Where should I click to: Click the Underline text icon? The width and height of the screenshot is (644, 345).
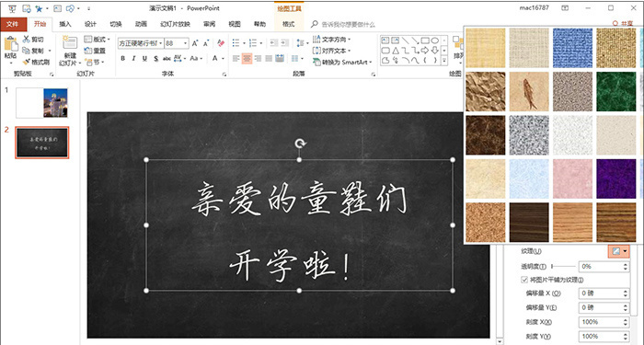point(144,59)
